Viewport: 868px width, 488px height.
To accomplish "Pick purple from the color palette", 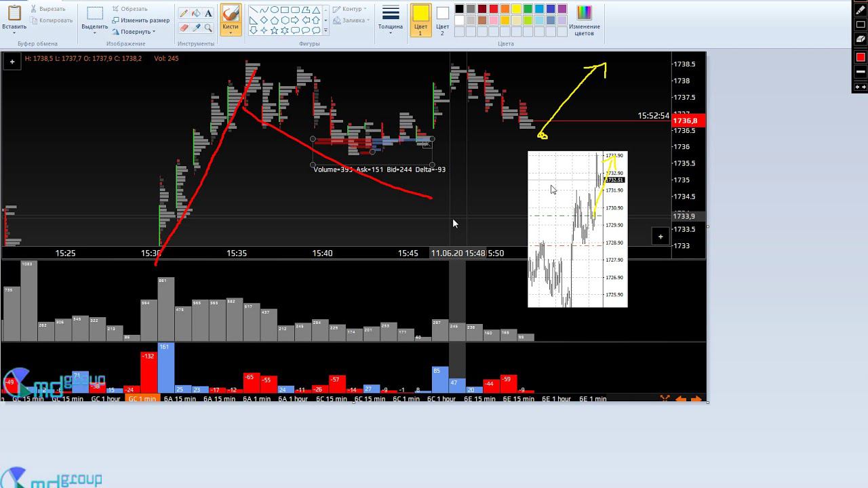I will (563, 9).
